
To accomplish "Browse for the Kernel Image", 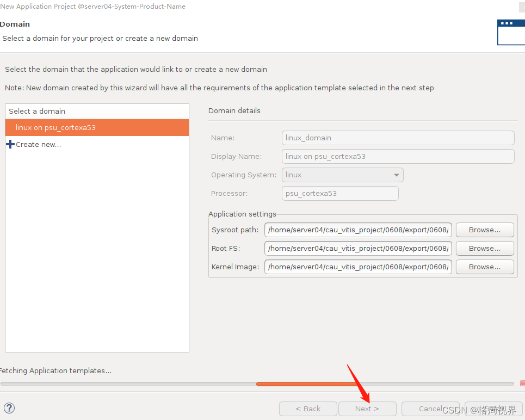I will 485,267.
